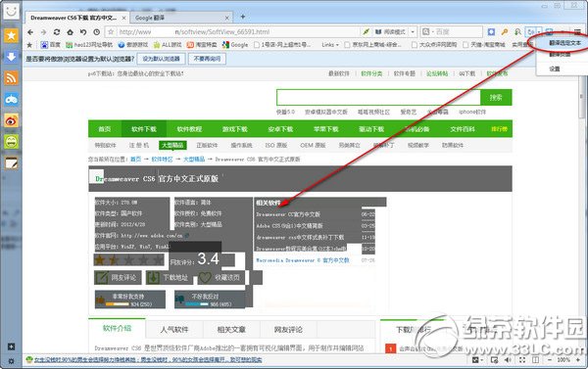Switch to the 人气软件 page tab

pos(174,330)
